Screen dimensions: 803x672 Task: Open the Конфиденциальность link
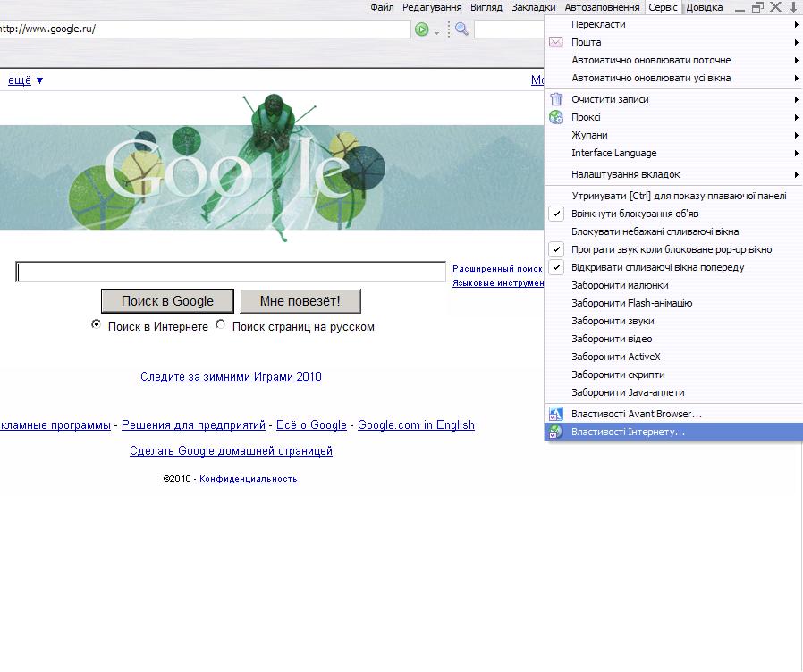249,479
